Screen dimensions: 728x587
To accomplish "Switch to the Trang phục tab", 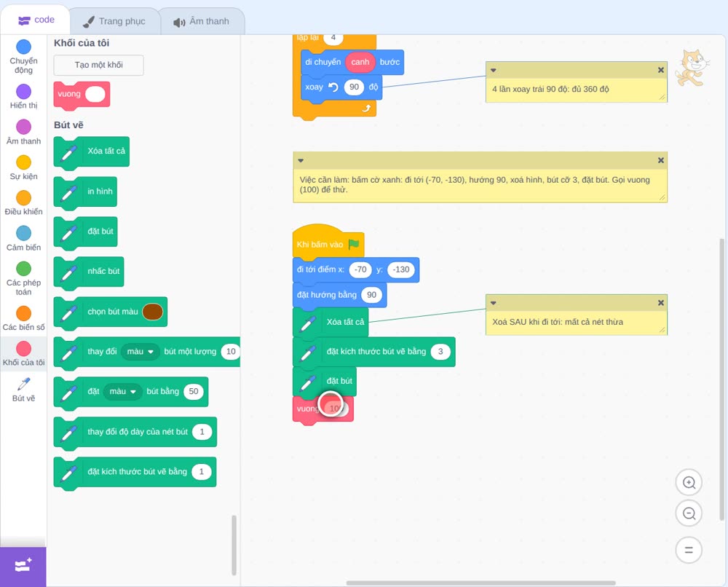I will (114, 21).
